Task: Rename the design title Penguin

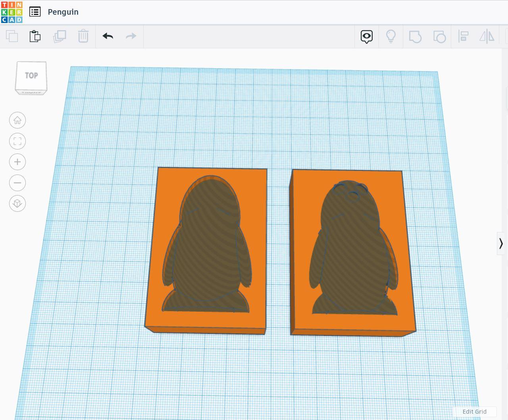Action: click(63, 12)
